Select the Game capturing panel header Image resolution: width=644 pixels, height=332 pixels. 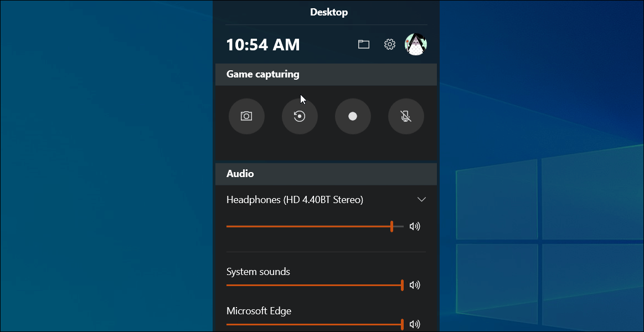click(x=262, y=74)
